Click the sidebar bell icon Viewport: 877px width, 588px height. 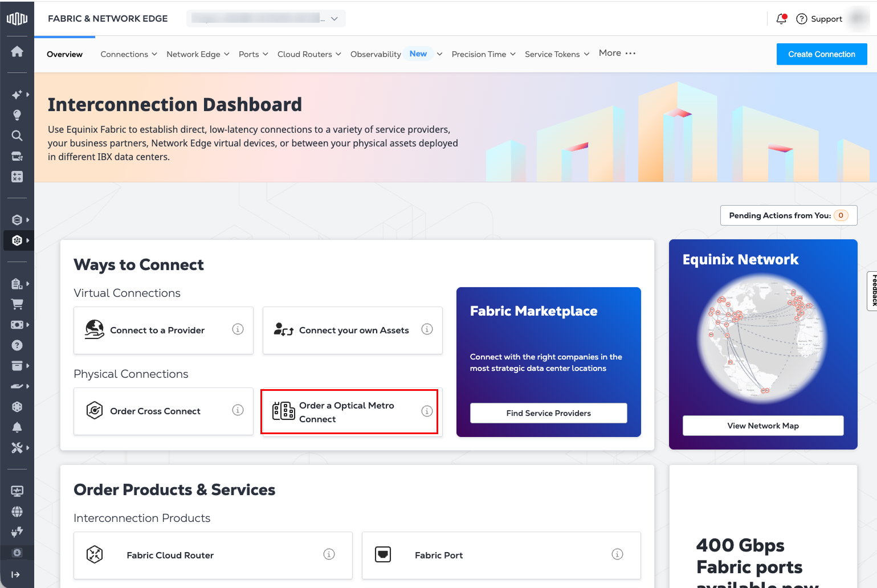coord(17,427)
